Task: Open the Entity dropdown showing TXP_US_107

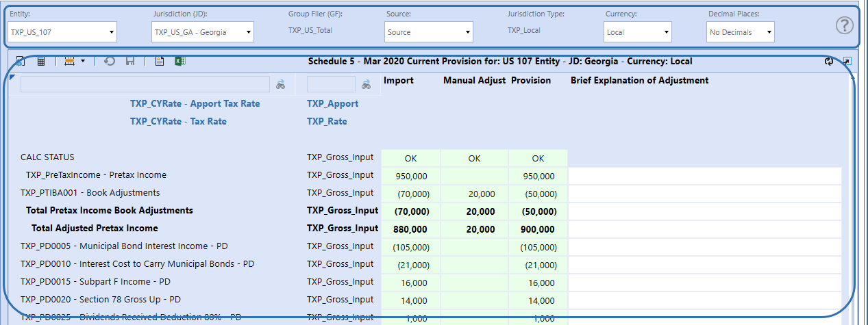Action: point(62,32)
